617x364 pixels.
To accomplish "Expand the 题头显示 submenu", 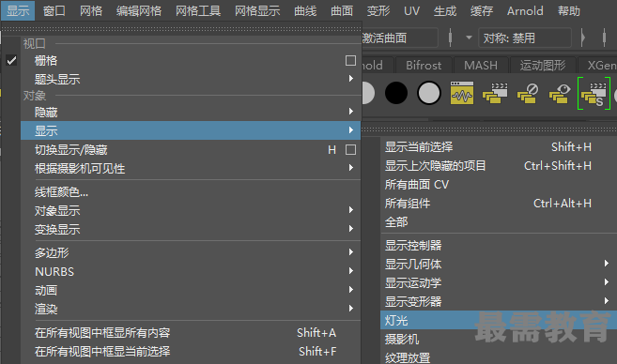I will tap(350, 79).
